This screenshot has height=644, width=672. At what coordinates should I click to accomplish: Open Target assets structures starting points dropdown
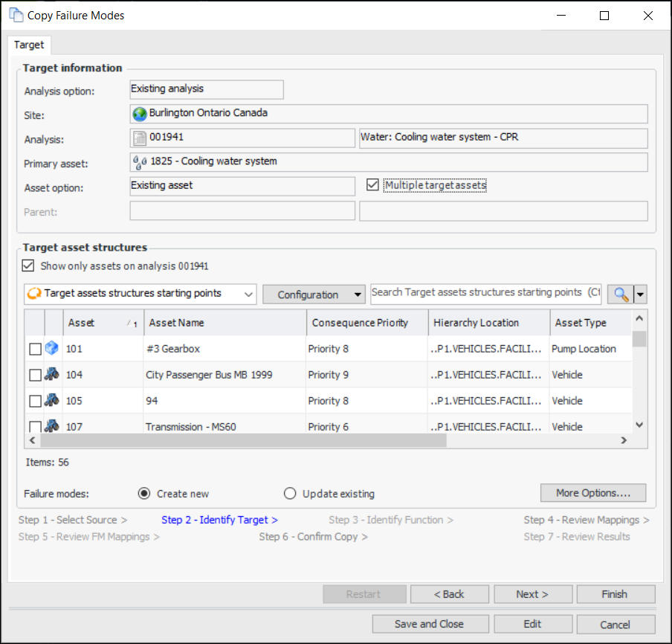click(248, 294)
